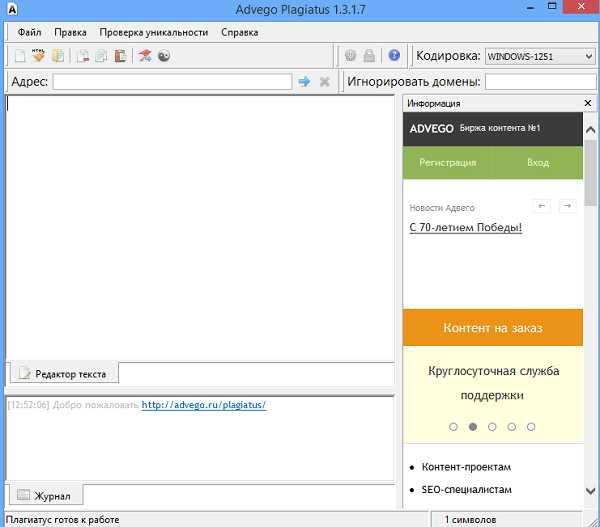Click the yin-yang deep check icon
This screenshot has width=600, height=527.
(164, 56)
